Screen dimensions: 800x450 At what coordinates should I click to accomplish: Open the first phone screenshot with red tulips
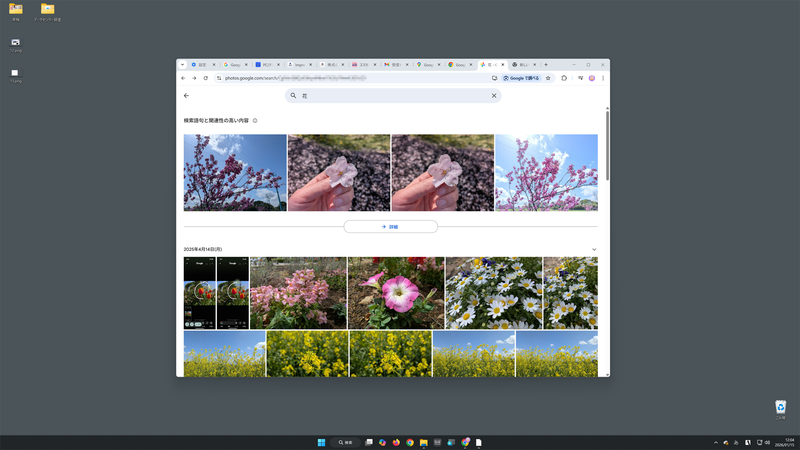[x=199, y=293]
